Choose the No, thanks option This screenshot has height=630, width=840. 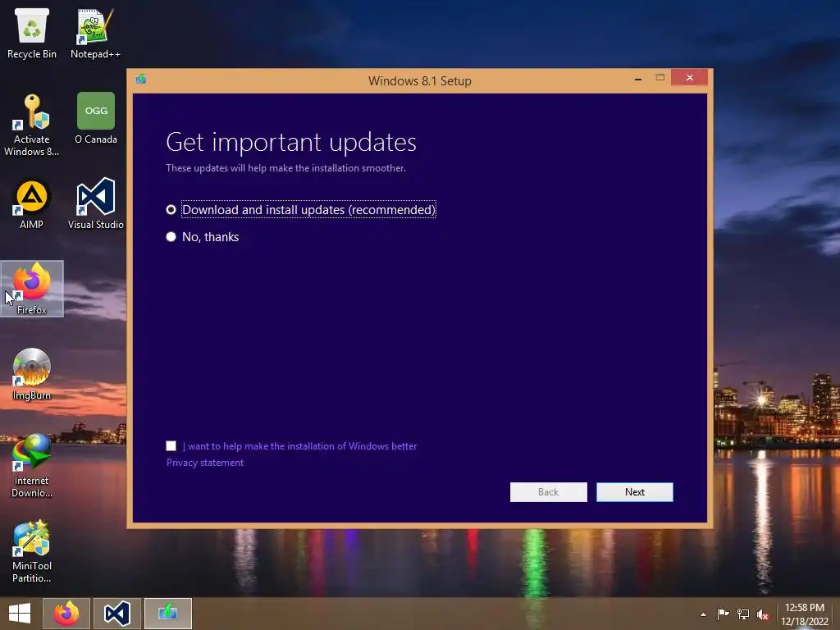tap(203, 237)
